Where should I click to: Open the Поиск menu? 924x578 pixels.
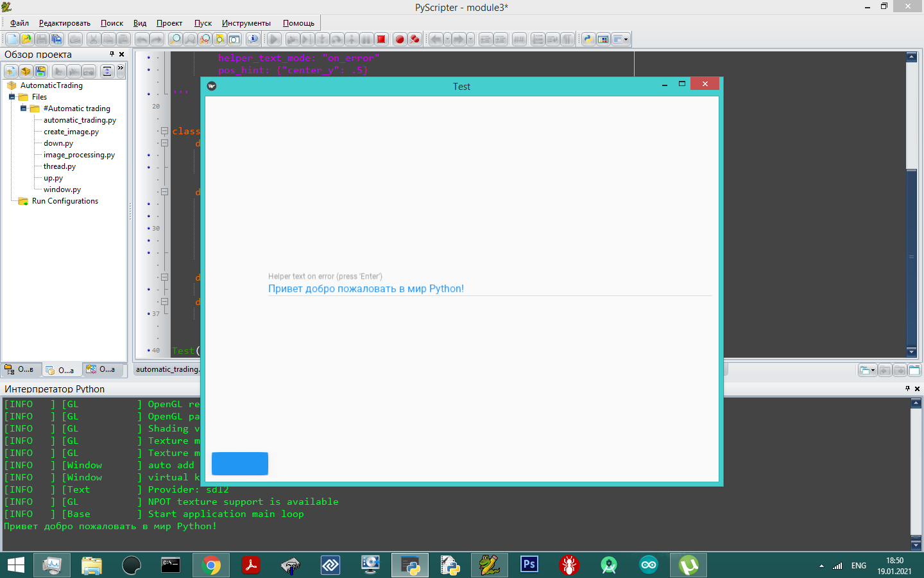112,23
